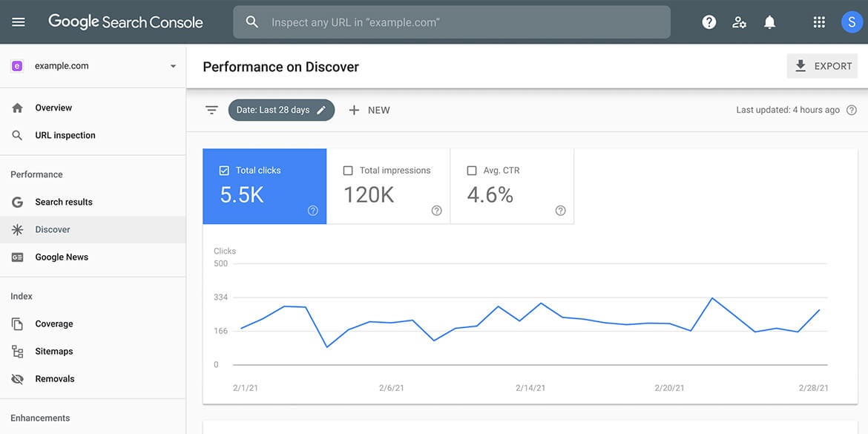Enable the Total impressions checkbox
Viewport: 868px width, 434px height.
click(x=348, y=171)
